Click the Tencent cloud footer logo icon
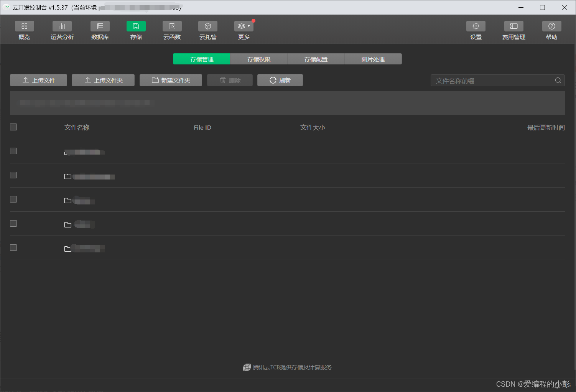 click(247, 367)
